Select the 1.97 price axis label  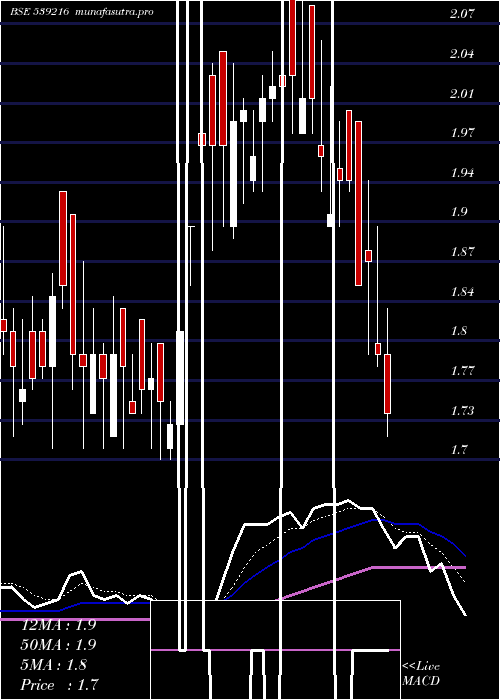pos(462,133)
